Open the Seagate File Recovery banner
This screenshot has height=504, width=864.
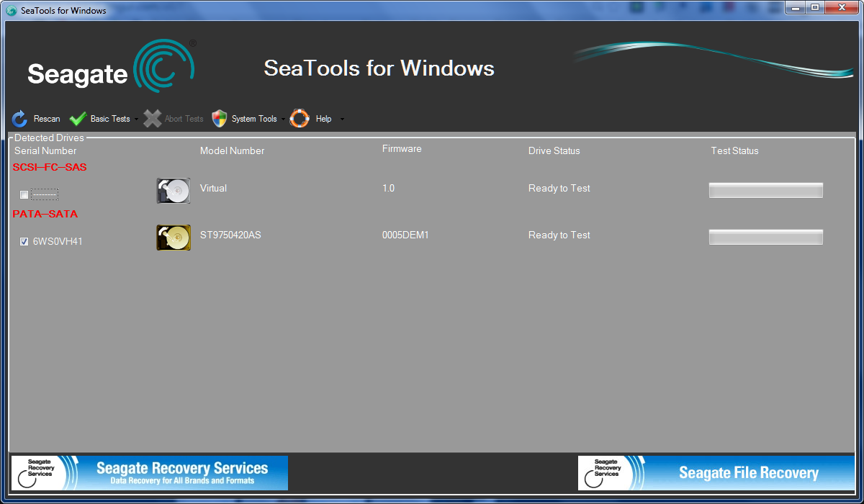716,473
